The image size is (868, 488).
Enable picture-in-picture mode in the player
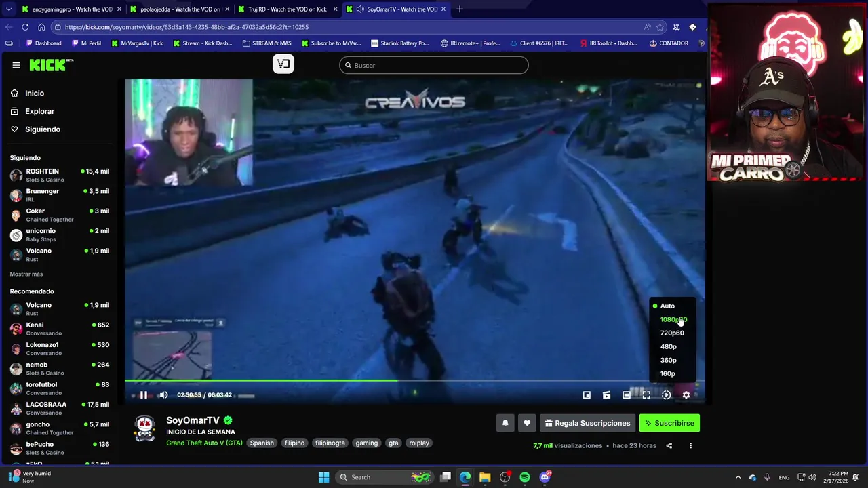click(x=587, y=395)
